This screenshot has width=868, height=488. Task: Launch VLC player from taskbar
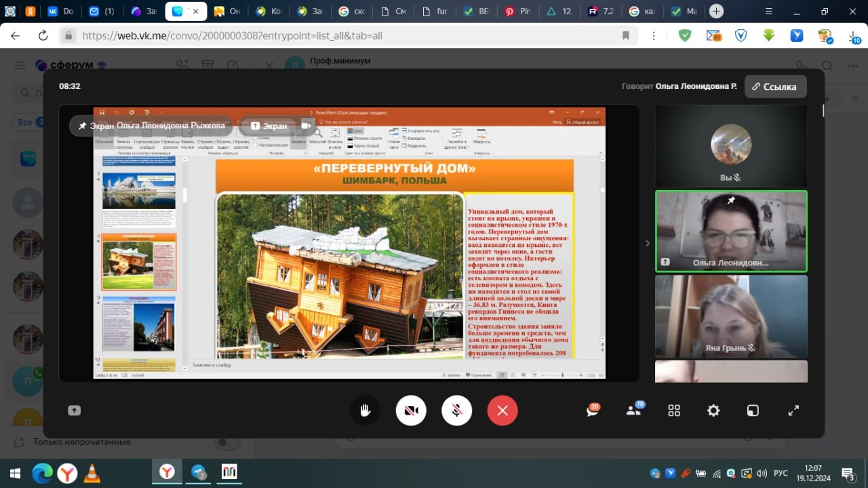coord(92,473)
